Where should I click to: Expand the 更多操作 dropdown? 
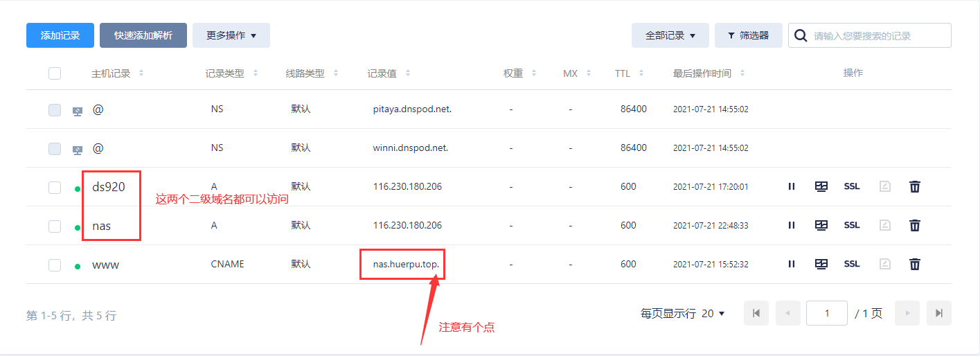coord(231,35)
